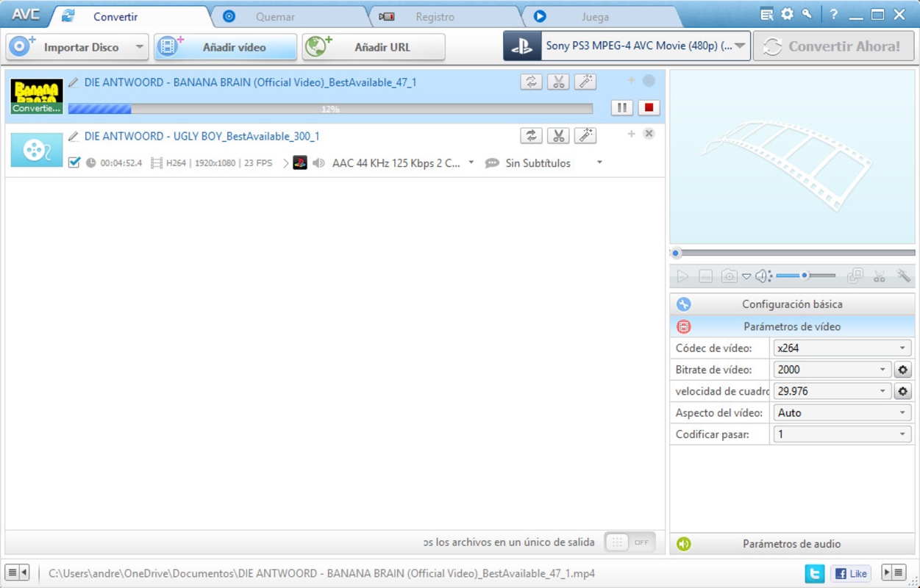Rename the BANANA BRAIN video with pencil icon

(73, 82)
